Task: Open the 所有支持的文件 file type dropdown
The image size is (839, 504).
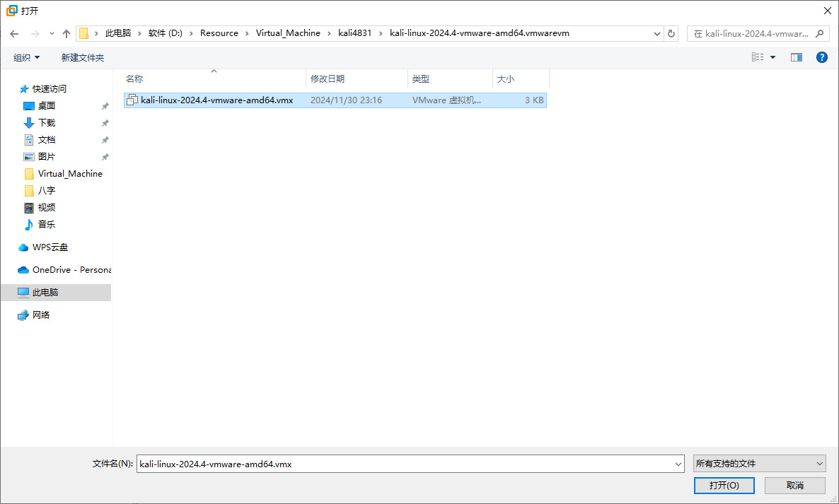Action: click(759, 464)
